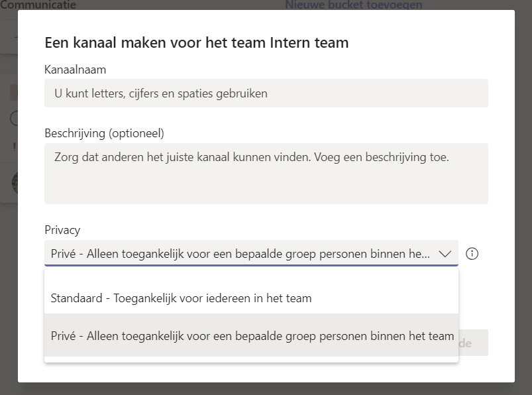Viewport: 532px width, 395px height.
Task: Click the Beschrijving description text area
Action: coord(266,174)
